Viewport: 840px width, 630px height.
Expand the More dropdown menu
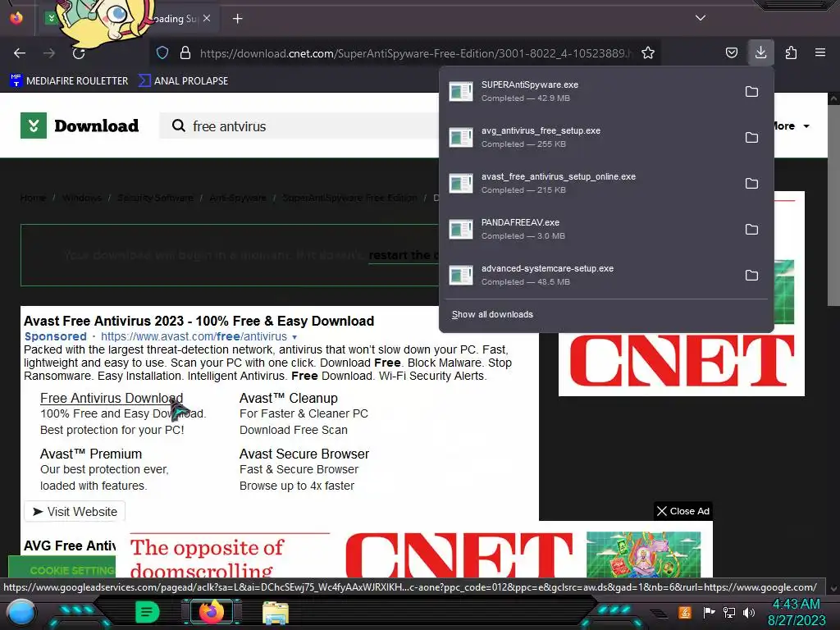click(x=792, y=126)
